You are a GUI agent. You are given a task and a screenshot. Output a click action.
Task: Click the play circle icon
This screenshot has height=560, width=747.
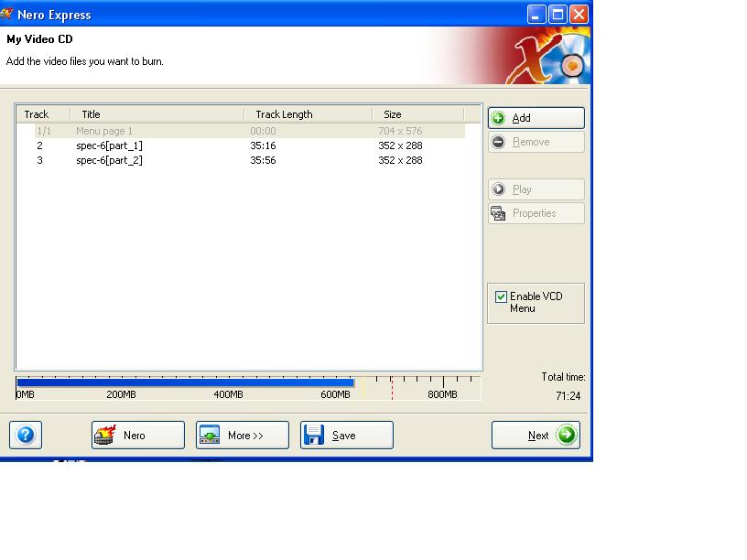(498, 189)
